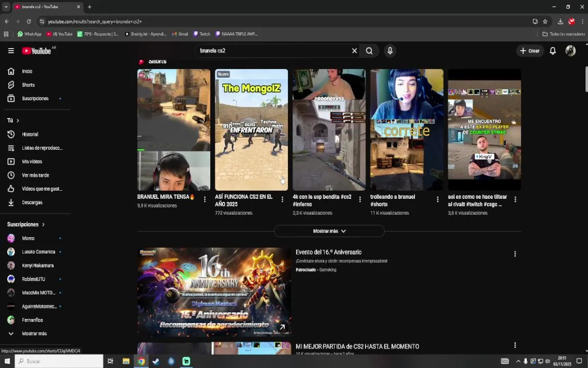Open options for ASÍ FUNCIONA CS2 short
Screen dimensions: 588x368
point(282,199)
